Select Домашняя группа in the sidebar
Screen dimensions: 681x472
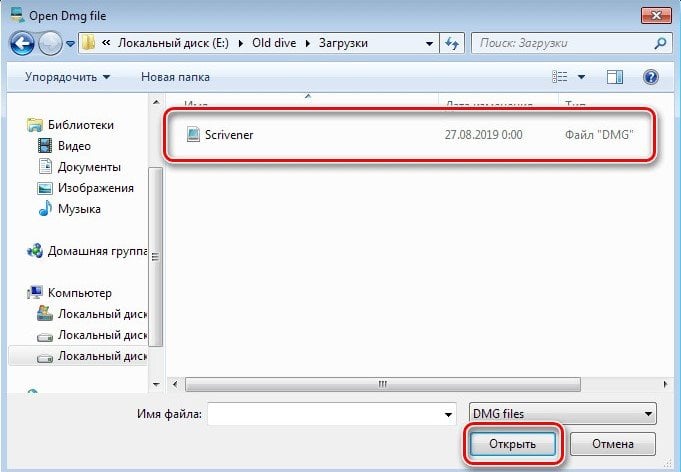(x=97, y=251)
